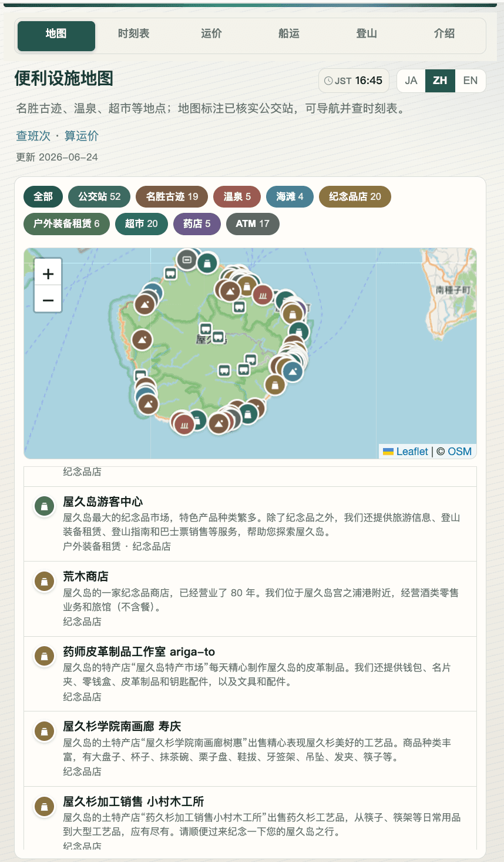Follow the 查班次 link
Viewport: 504px width, 862px height.
click(x=33, y=136)
